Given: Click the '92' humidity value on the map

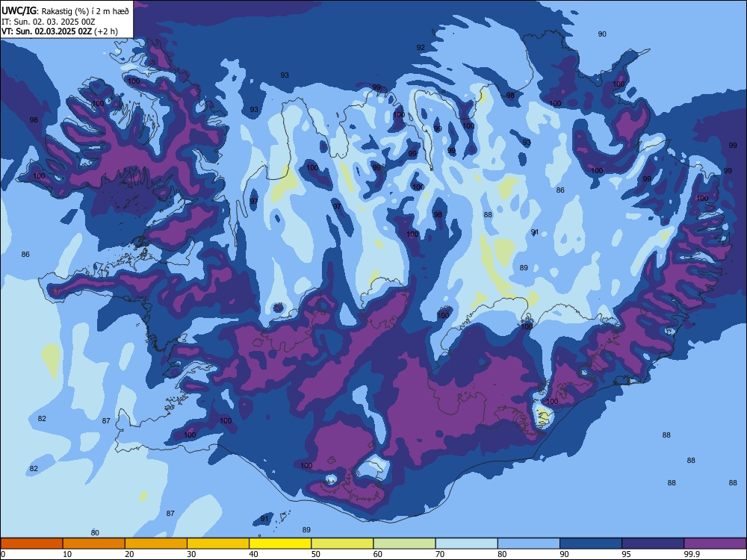Looking at the screenshot, I should (x=421, y=47).
